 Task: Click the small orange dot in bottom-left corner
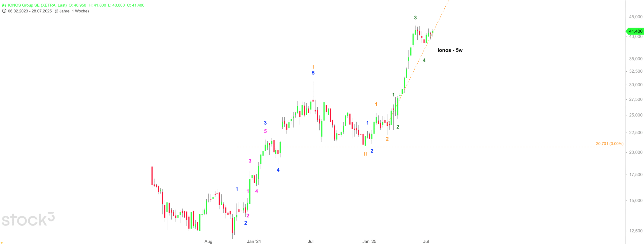[x=2, y=242]
